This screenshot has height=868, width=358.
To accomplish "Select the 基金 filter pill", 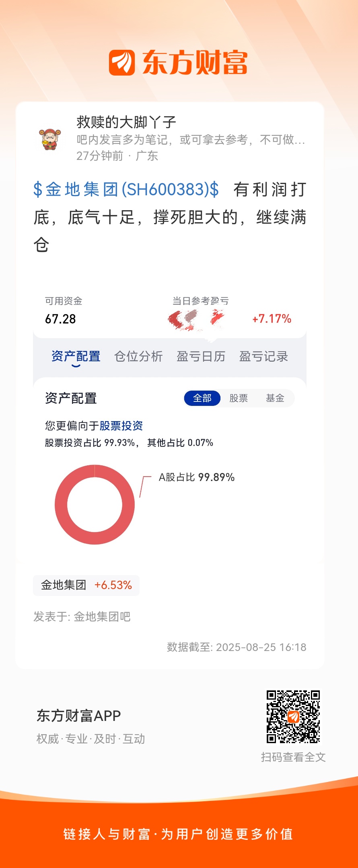I will (x=275, y=398).
